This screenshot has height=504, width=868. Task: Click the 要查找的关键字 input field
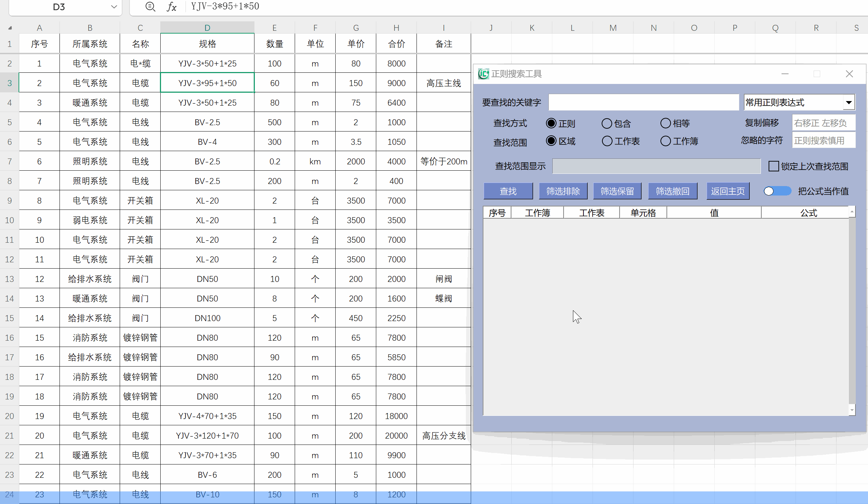pyautogui.click(x=644, y=102)
